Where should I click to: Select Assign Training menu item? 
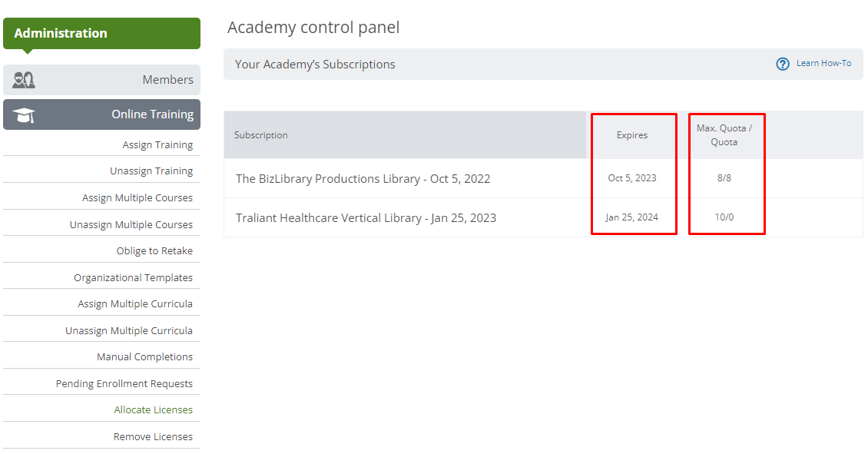[157, 144]
